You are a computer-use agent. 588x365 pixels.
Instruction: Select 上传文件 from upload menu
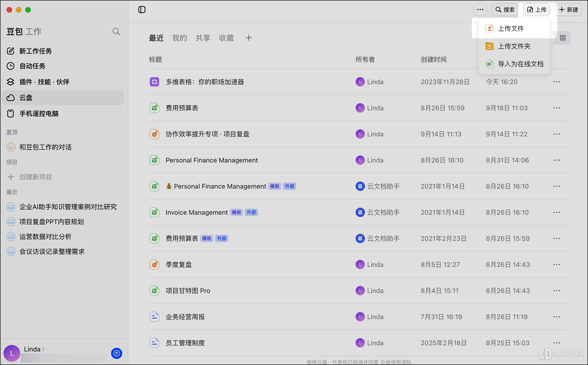[514, 28]
